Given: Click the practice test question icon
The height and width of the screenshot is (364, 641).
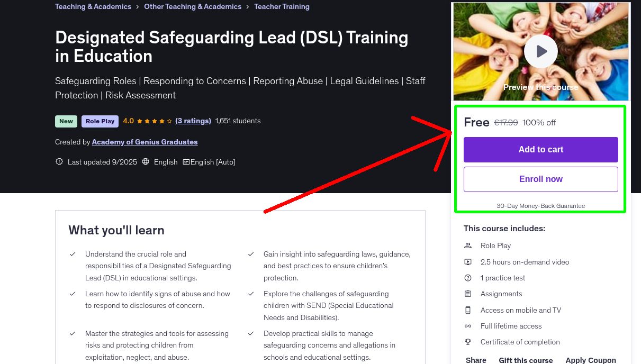Looking at the screenshot, I should 468,278.
